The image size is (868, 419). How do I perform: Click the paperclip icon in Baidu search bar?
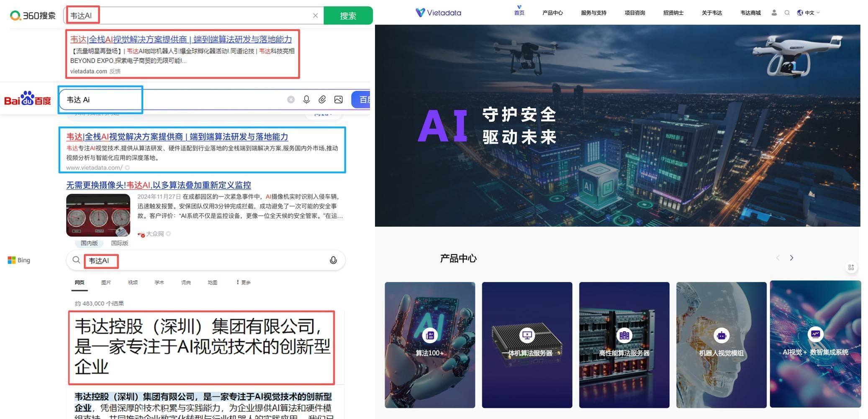pyautogui.click(x=322, y=99)
